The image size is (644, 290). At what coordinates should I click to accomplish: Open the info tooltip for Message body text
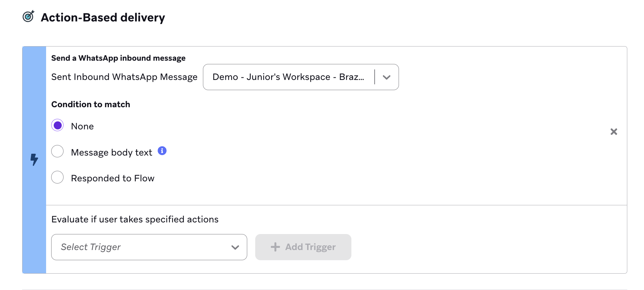click(x=162, y=151)
